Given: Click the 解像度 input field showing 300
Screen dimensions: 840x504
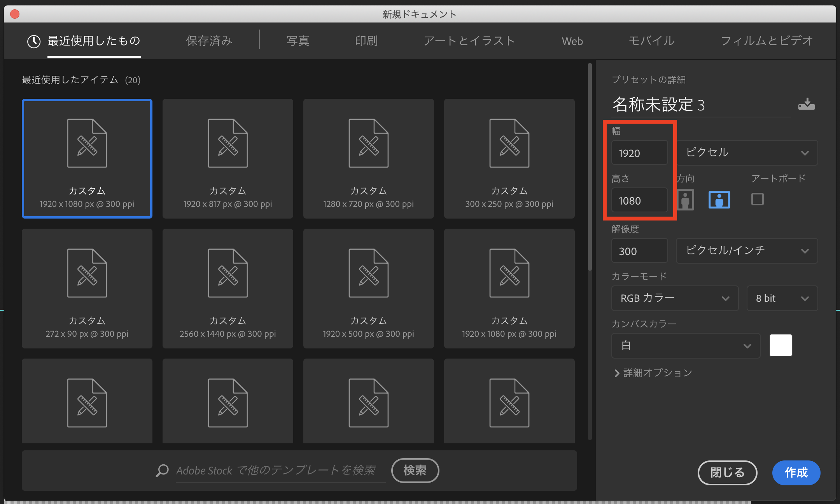Looking at the screenshot, I should [639, 251].
